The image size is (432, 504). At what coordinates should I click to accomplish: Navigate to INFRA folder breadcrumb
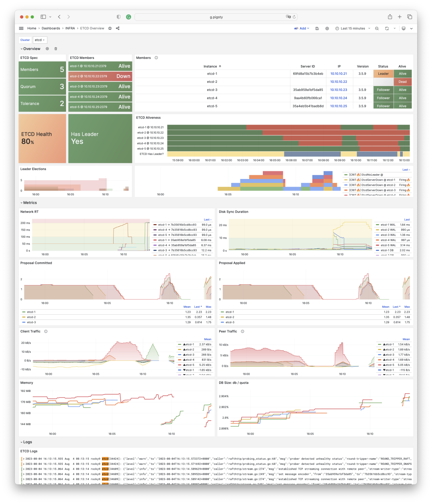point(70,28)
